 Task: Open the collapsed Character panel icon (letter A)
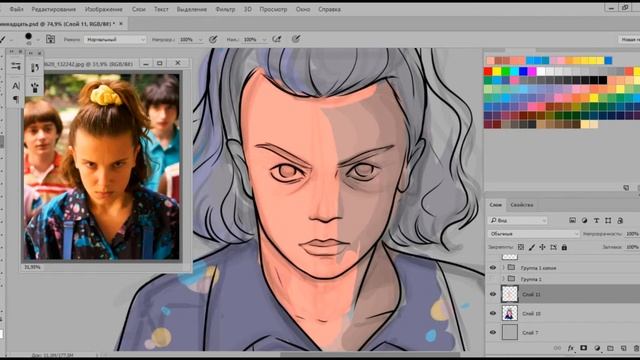[16, 85]
